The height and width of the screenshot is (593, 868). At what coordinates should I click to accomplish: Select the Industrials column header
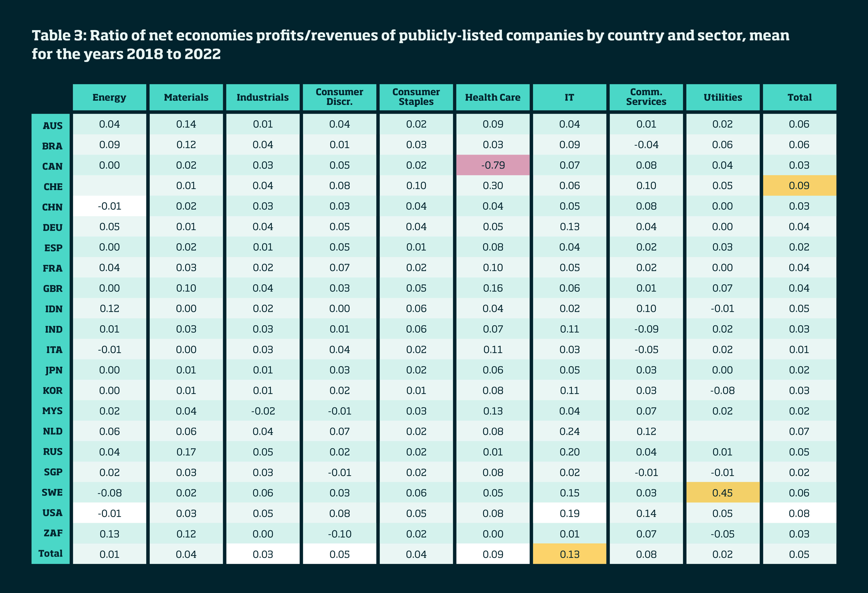point(263,97)
